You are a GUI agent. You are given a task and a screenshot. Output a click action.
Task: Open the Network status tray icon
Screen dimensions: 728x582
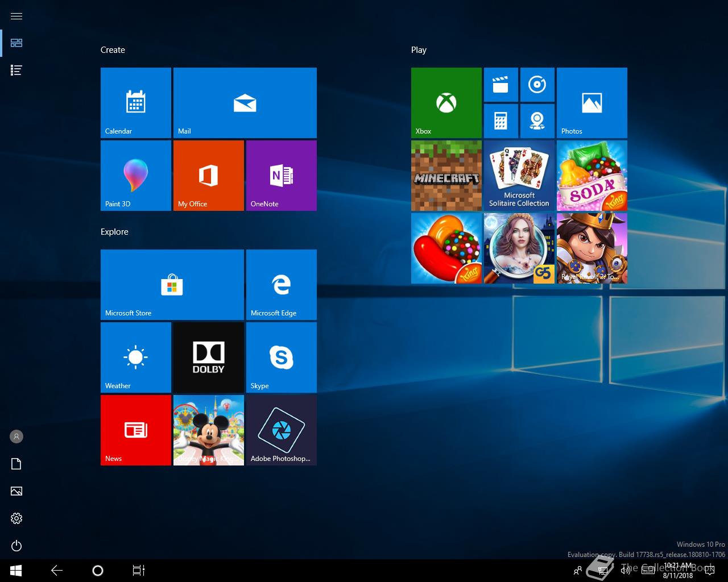[602, 571]
